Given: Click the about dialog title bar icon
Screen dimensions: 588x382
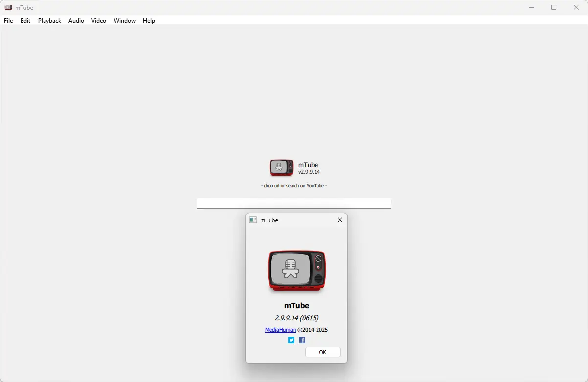Looking at the screenshot, I should click(x=253, y=220).
